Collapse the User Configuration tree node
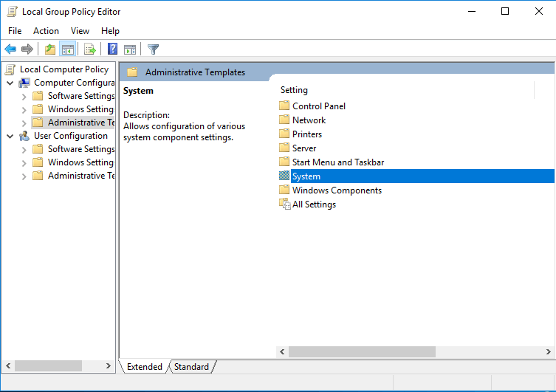This screenshot has height=392, width=556. coord(10,136)
